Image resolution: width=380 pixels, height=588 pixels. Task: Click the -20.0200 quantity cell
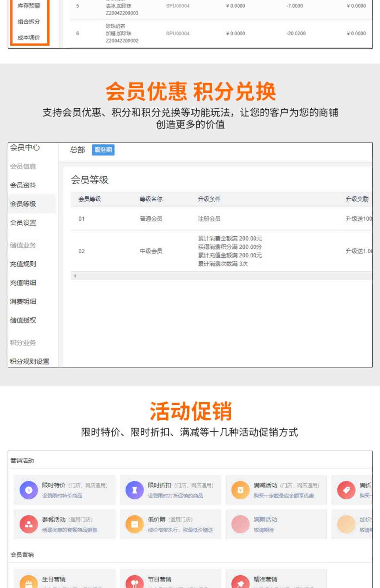[296, 33]
